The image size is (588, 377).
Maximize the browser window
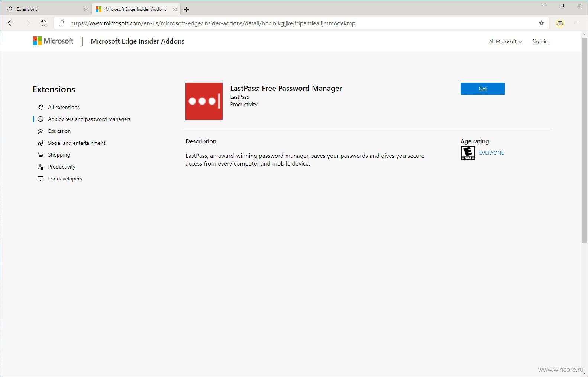[x=562, y=6]
